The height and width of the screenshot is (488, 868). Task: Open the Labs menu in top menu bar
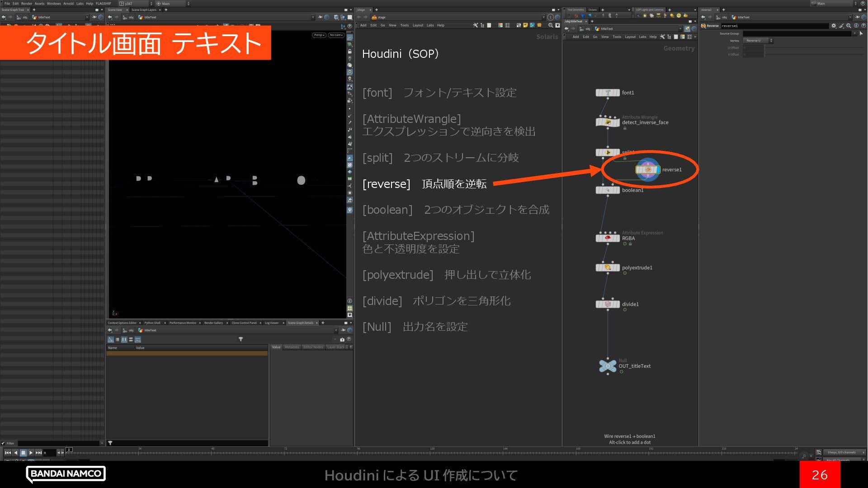(x=80, y=3)
